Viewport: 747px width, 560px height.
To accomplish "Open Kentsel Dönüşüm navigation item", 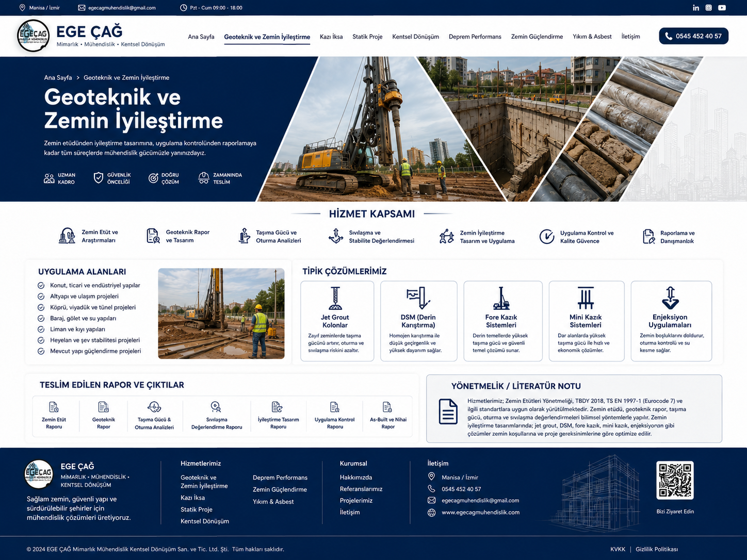I will 416,37.
